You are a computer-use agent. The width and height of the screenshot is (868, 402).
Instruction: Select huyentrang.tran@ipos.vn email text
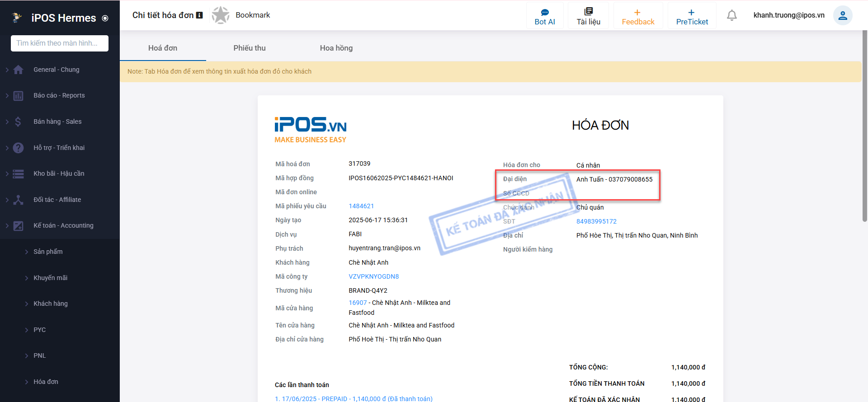click(x=385, y=248)
